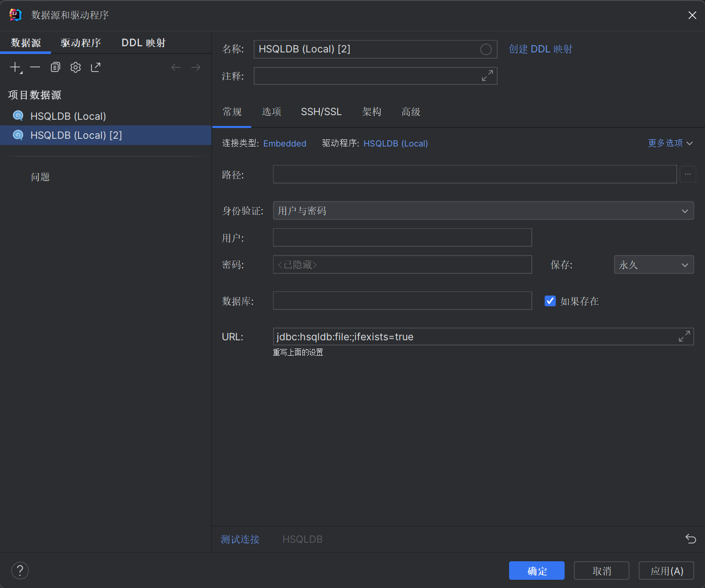Switch to 数据源 tab
The width and height of the screenshot is (705, 588).
tap(26, 43)
